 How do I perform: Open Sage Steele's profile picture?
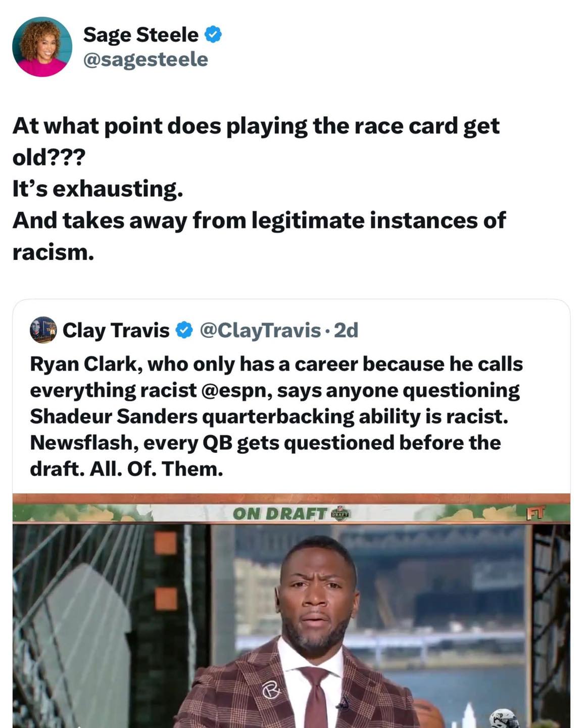[x=42, y=47]
